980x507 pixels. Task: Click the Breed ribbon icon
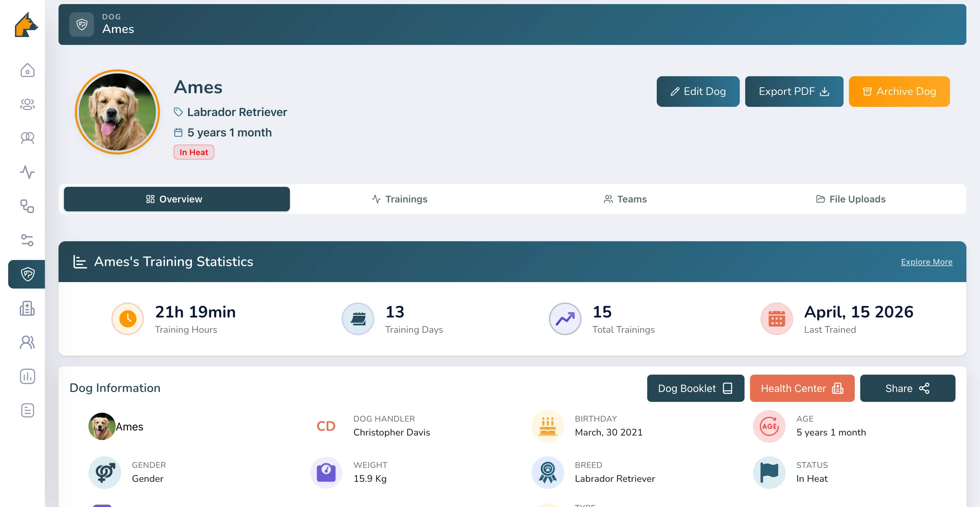click(x=548, y=472)
